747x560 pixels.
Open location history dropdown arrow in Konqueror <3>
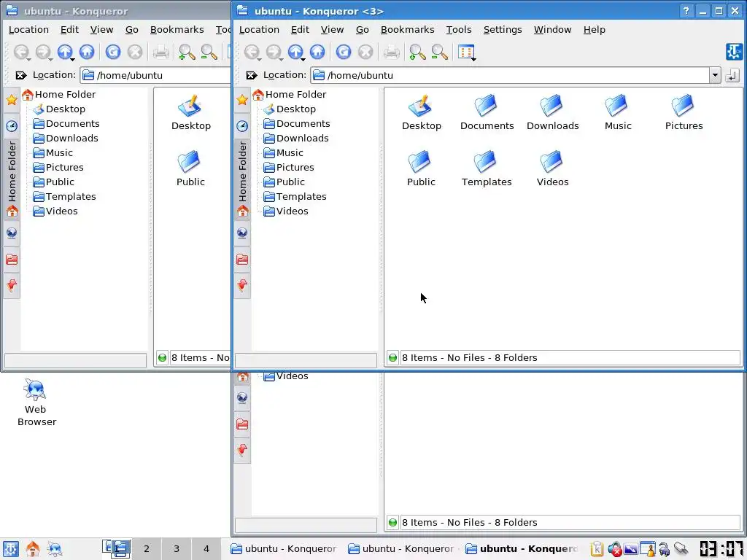(715, 75)
